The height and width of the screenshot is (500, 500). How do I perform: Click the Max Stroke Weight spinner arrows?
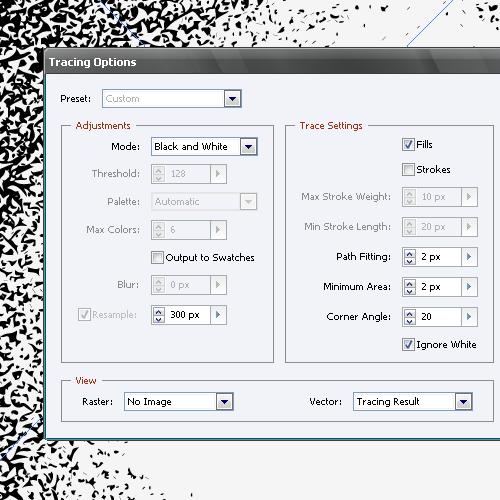pos(410,197)
